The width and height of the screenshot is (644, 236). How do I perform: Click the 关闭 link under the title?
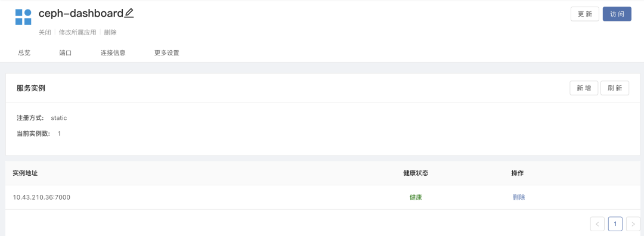click(45, 32)
